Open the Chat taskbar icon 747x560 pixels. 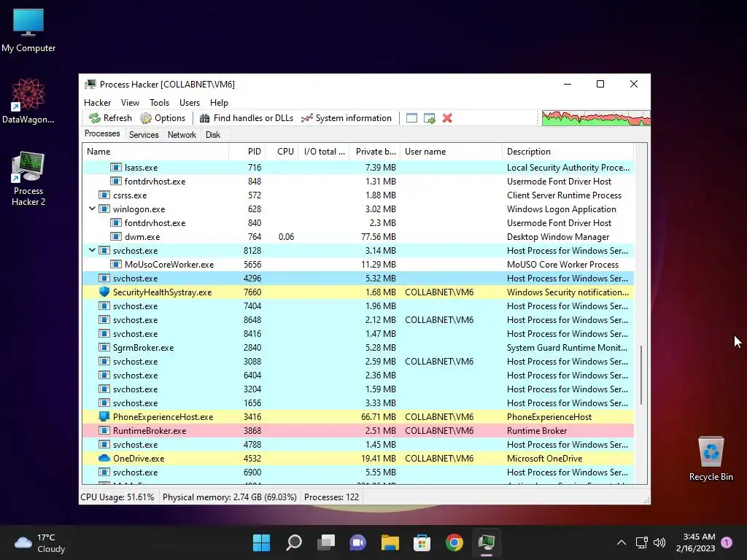point(357,542)
